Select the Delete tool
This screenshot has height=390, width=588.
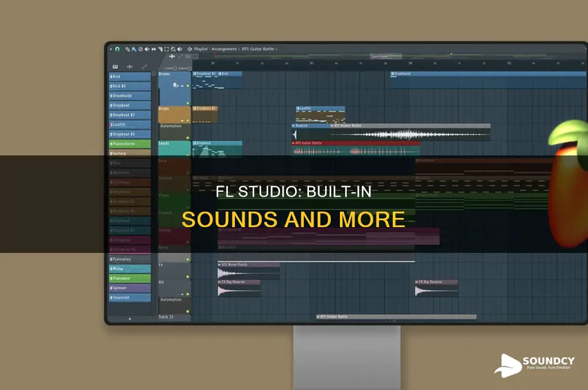141,49
